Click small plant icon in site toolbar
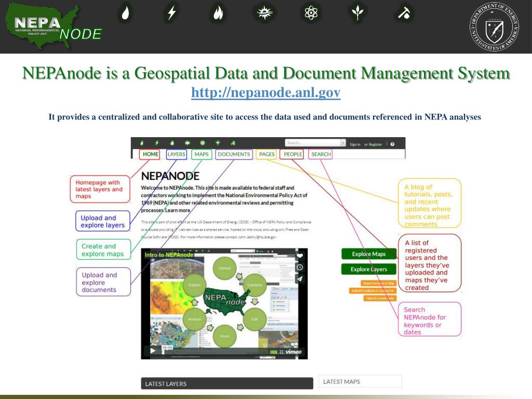The image size is (532, 399). pyautogui.click(x=218, y=143)
